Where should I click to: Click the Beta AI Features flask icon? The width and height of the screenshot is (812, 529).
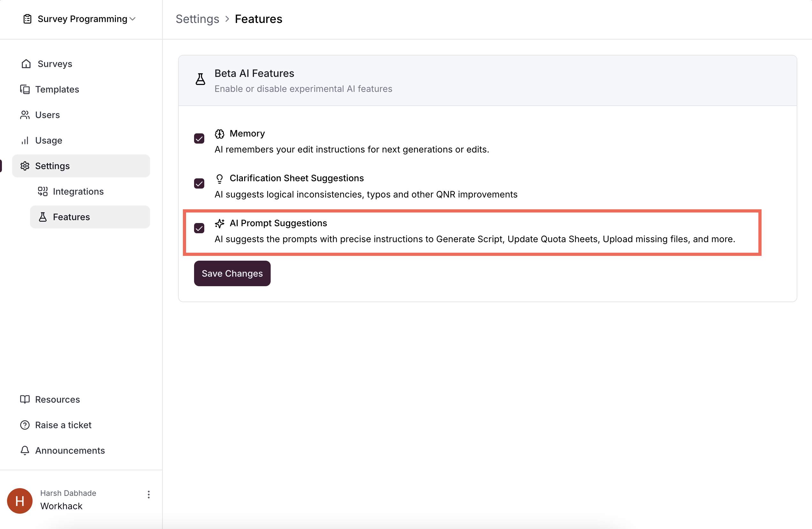[200, 79]
